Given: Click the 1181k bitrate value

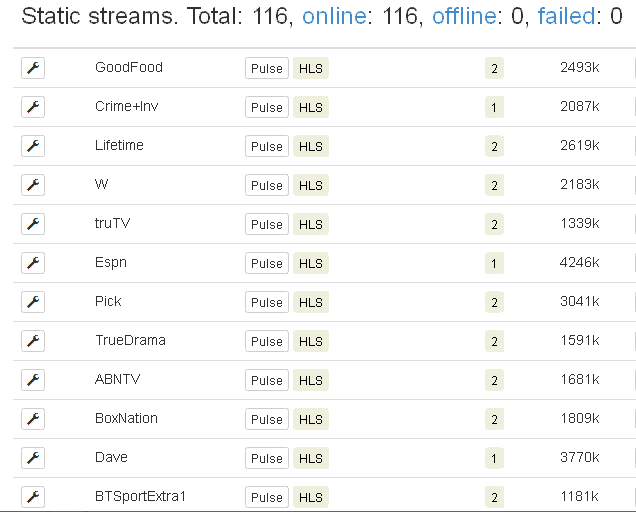Looking at the screenshot, I should pyautogui.click(x=580, y=496).
